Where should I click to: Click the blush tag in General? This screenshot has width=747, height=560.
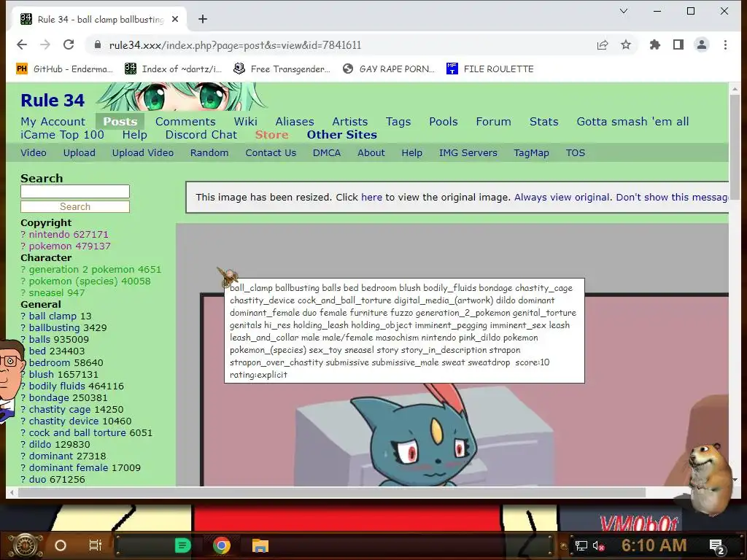pyautogui.click(x=41, y=375)
